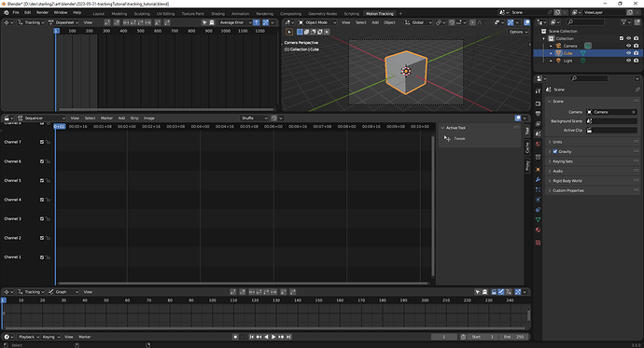This screenshot has height=348, width=644.
Task: Open the Object Data properties tab
Action: (538, 219)
